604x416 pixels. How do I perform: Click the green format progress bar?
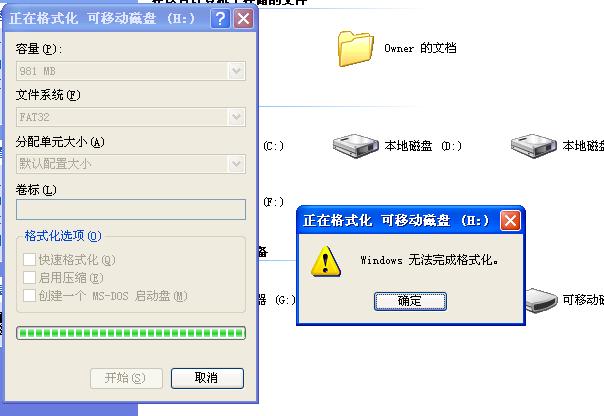(x=131, y=333)
